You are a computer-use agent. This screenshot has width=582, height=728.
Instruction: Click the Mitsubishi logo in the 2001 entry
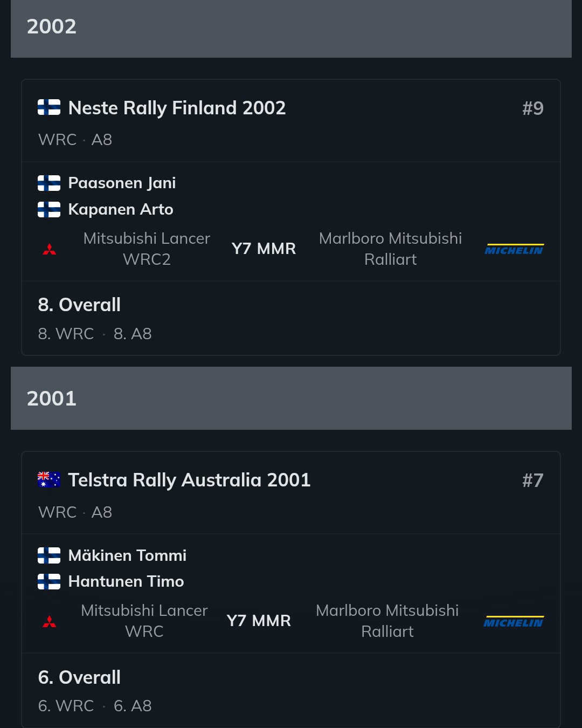coord(50,621)
